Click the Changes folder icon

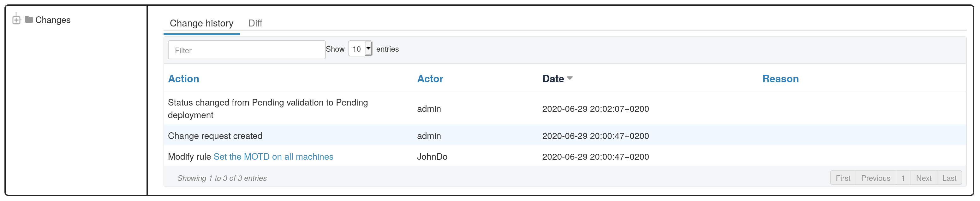29,20
